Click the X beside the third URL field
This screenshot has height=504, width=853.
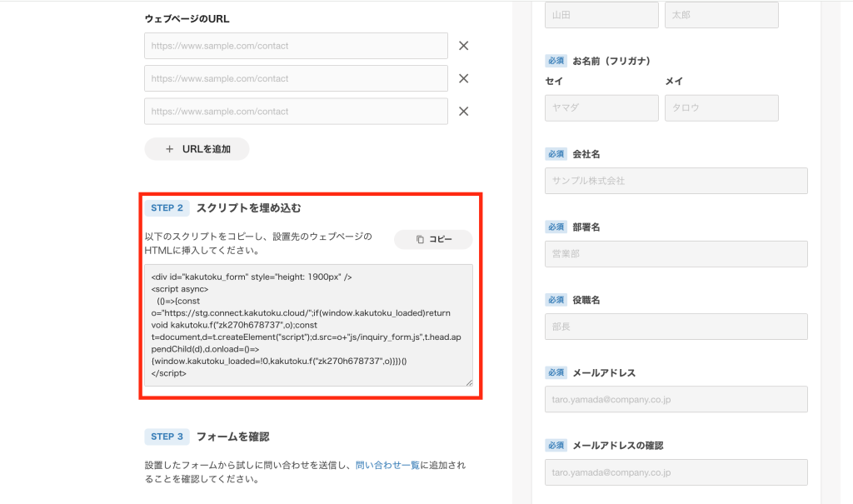tap(464, 112)
